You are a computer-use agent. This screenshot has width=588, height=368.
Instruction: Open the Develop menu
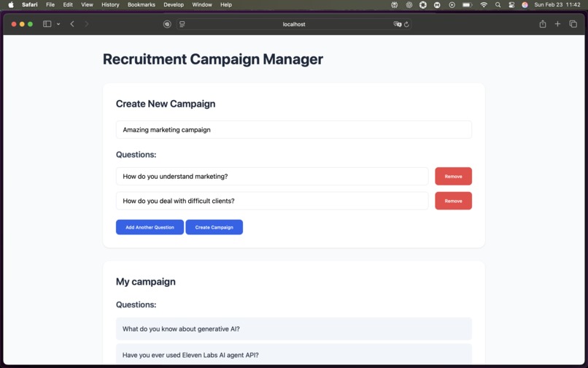click(174, 5)
